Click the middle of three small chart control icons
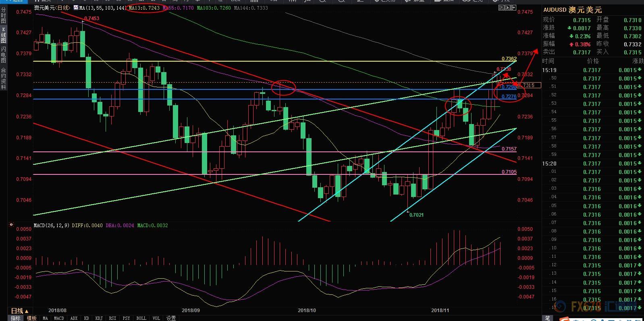Viewport: 644px width, 321px height. point(507,8)
